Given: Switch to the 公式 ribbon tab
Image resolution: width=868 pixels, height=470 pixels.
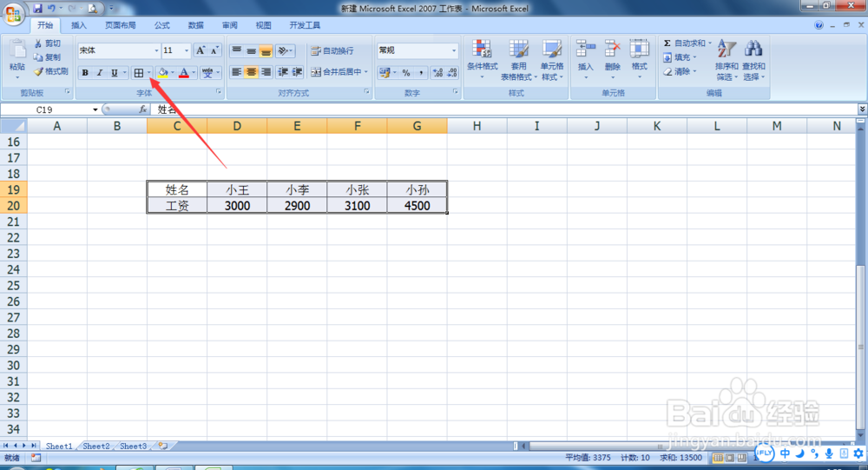Looking at the screenshot, I should 161,25.
